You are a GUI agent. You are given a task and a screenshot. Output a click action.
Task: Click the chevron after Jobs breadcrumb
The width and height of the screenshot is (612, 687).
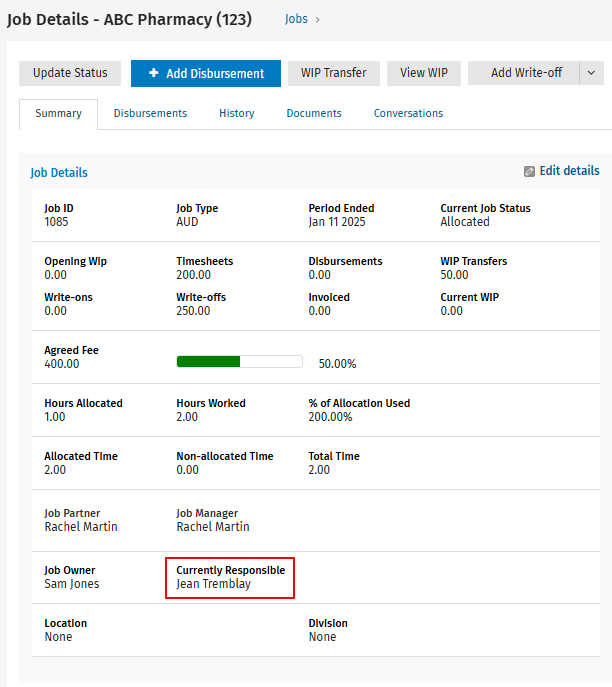coord(318,20)
